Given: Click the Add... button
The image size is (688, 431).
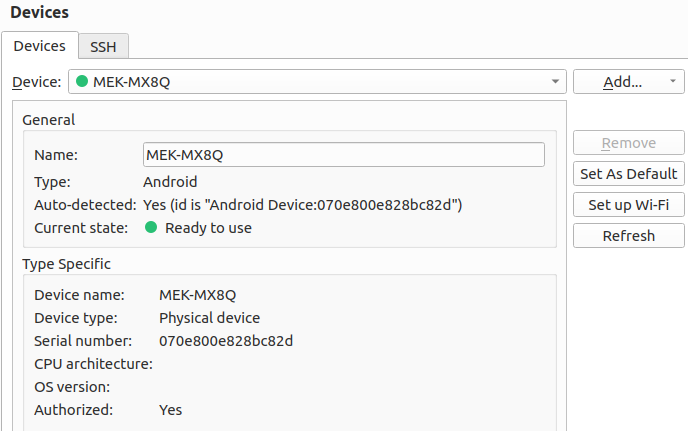Looking at the screenshot, I should click(x=622, y=82).
